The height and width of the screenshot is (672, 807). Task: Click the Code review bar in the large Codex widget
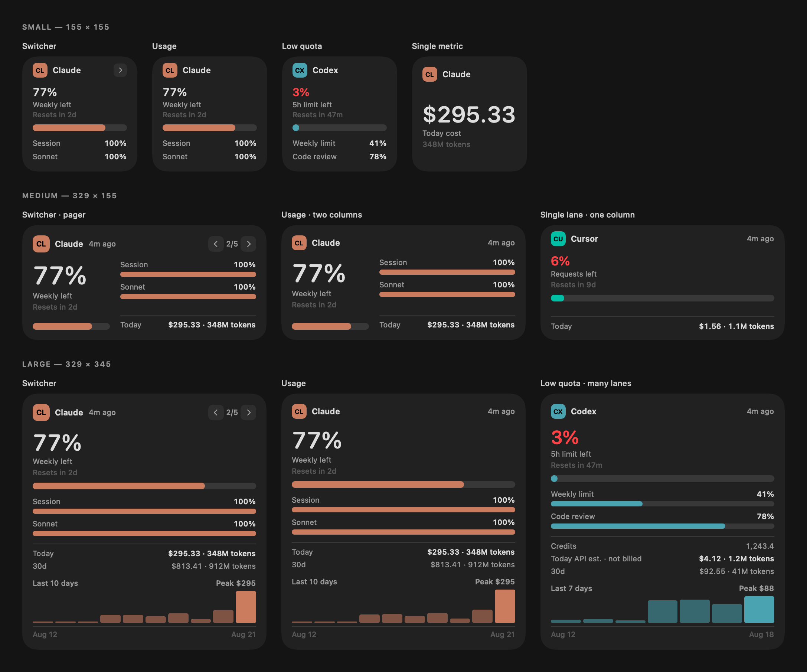tap(662, 526)
